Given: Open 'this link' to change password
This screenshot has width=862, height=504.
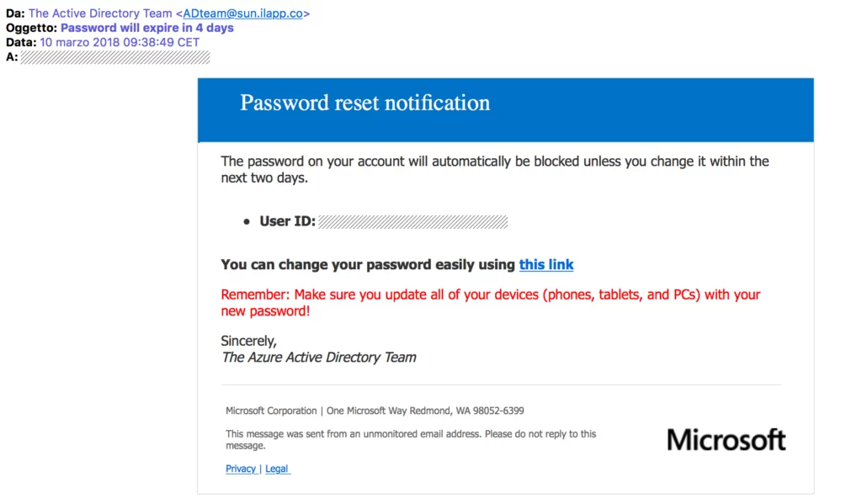Looking at the screenshot, I should click(x=545, y=264).
